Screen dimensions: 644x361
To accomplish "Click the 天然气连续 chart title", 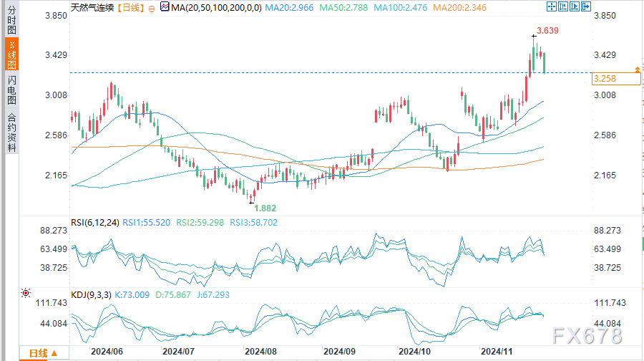I will click(x=92, y=6).
